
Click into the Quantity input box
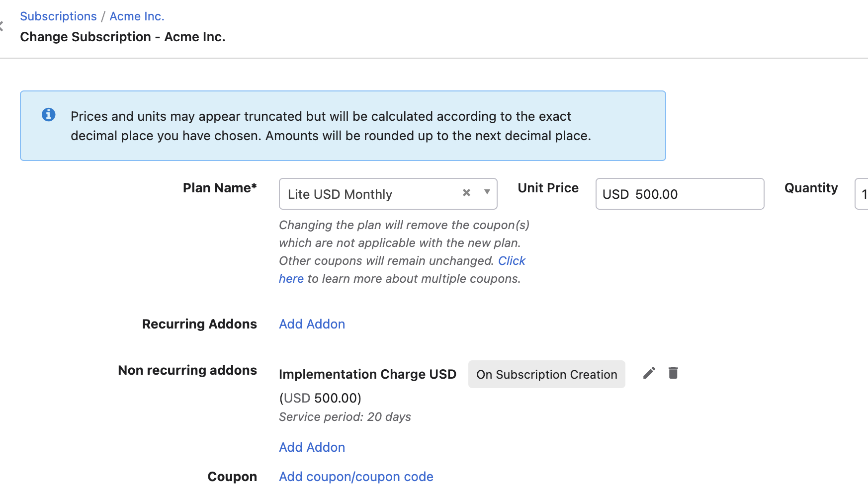click(862, 194)
